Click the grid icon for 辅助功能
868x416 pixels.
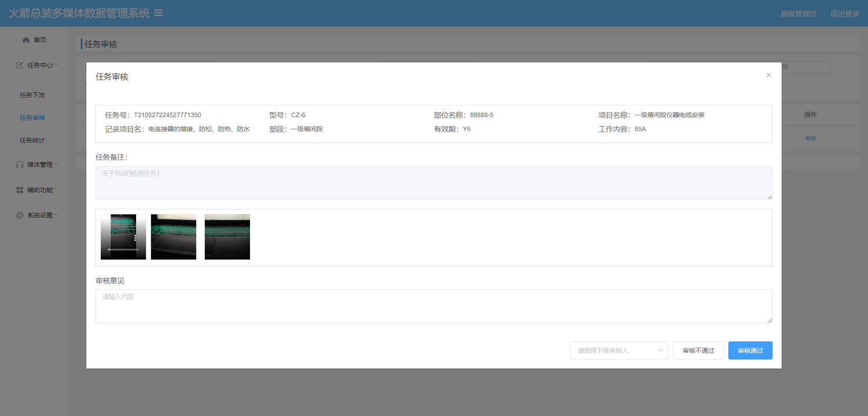pos(19,190)
